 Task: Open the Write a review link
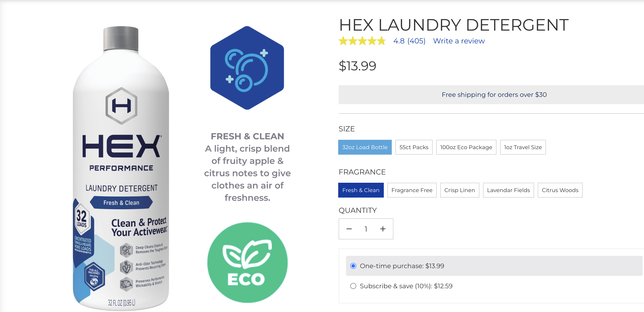pos(459,41)
